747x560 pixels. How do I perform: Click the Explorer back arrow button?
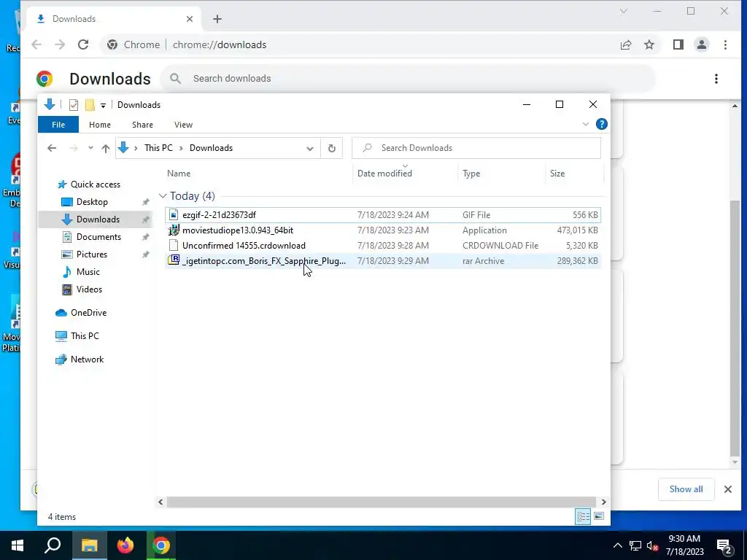[x=52, y=148]
